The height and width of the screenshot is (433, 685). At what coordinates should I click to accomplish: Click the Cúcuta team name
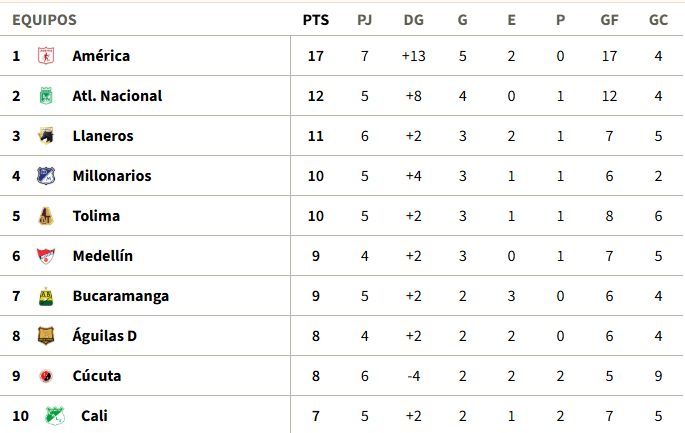(97, 376)
